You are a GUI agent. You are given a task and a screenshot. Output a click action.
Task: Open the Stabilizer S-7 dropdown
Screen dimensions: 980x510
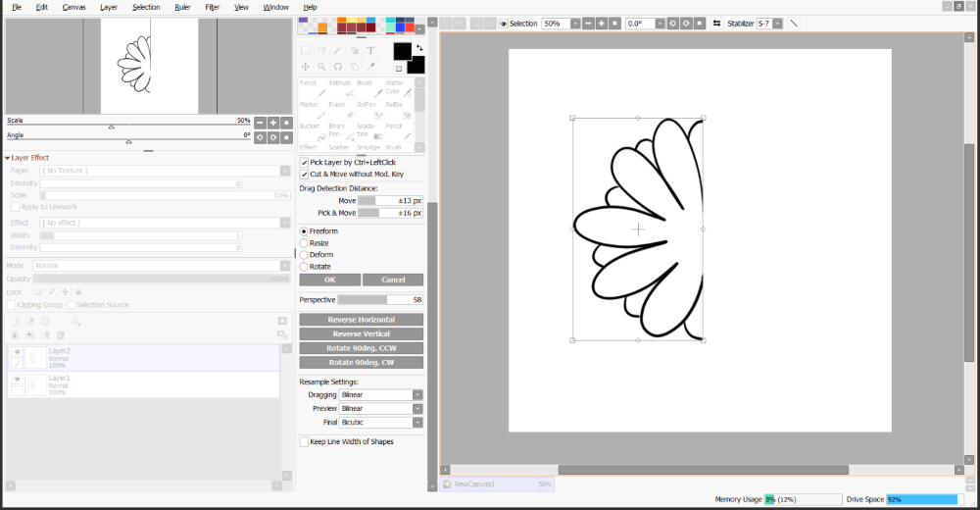pos(769,24)
